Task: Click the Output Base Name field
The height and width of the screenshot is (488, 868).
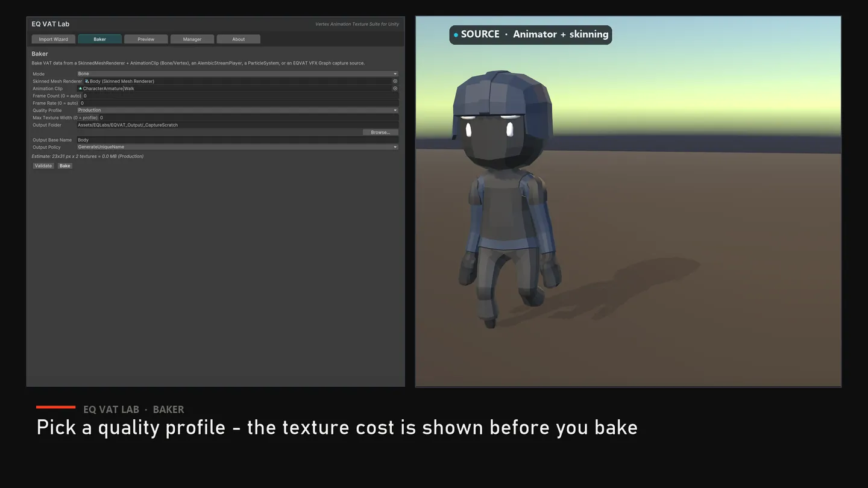Action: 237,140
